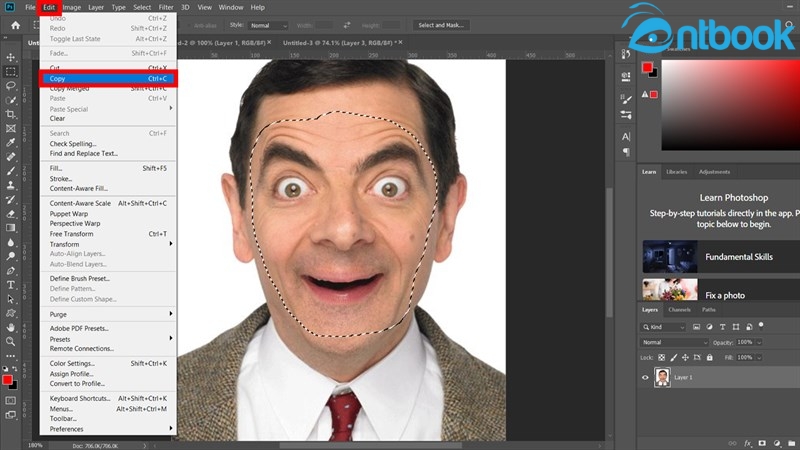Select the Horizontal Type tool
Screen dimensions: 800x450
[10, 285]
